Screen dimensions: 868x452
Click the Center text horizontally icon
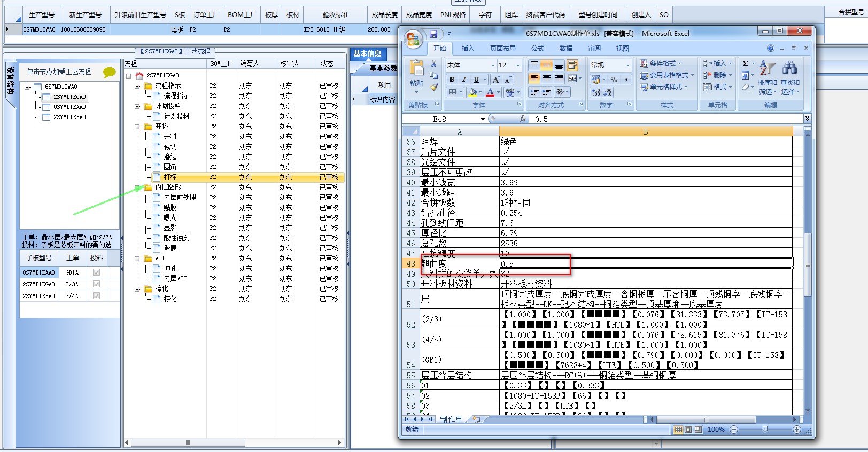tap(546, 79)
